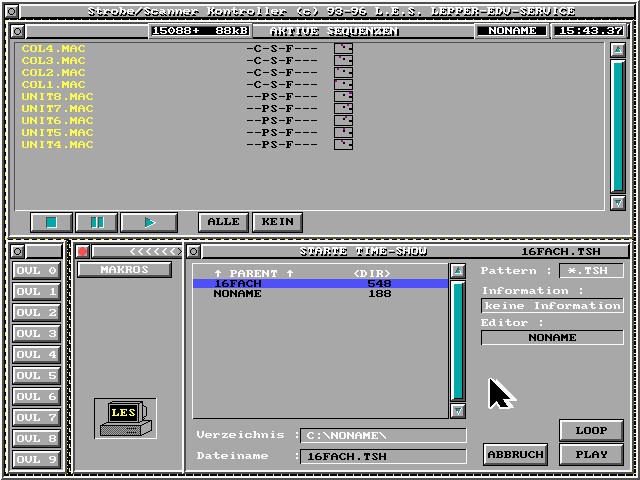The image size is (640, 480).
Task: Select the UNIT8.MAC sequence
Action: click(x=58, y=97)
